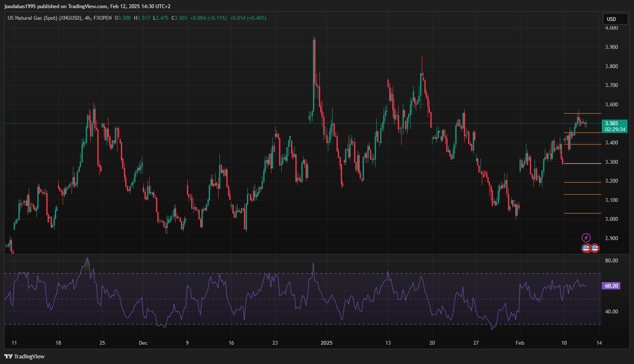This screenshot has height=364, width=634.
Task: Click the US Natural Gas (Spot) (XNGUSD) title
Action: (45, 18)
